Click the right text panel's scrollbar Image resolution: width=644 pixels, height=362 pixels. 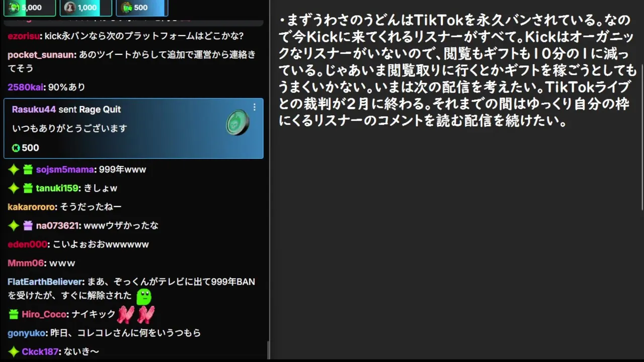click(642, 138)
